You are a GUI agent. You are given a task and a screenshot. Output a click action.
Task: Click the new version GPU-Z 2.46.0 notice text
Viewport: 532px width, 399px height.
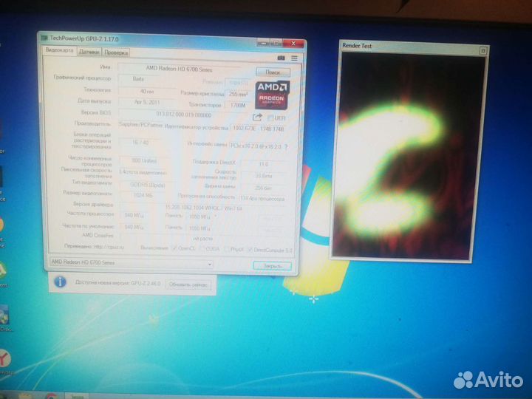click(x=117, y=282)
